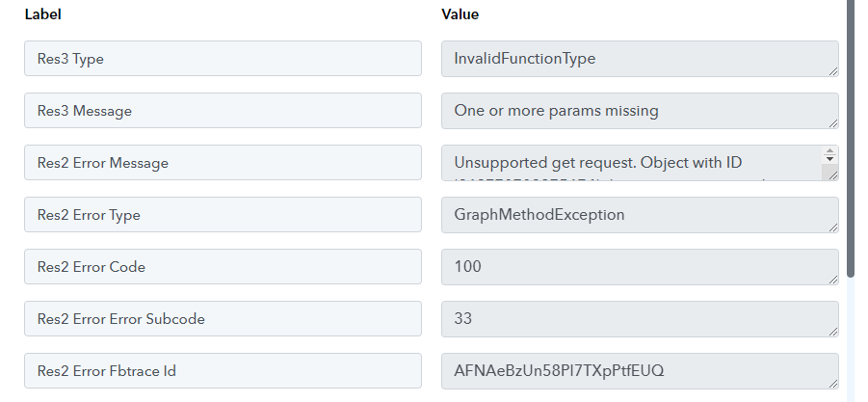This screenshot has width=868, height=402.
Task: Click the Res2 Error Fbtrace Id label field
Action: 223,370
